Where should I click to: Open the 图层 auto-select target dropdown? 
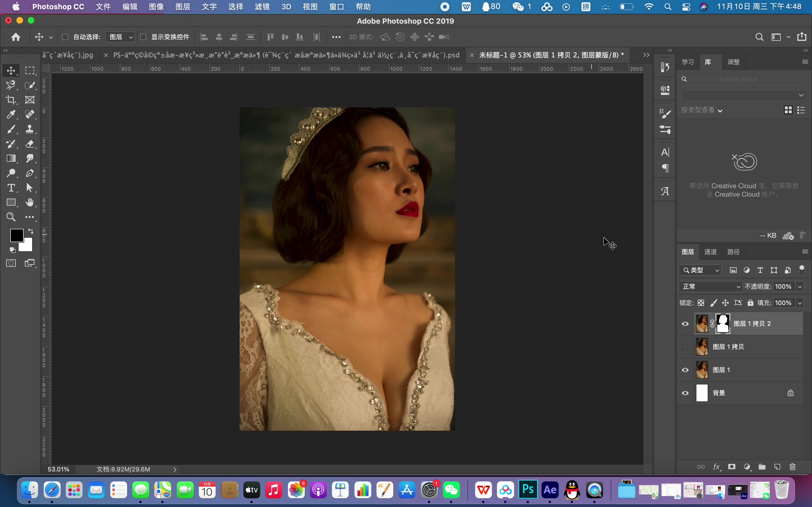(x=120, y=37)
